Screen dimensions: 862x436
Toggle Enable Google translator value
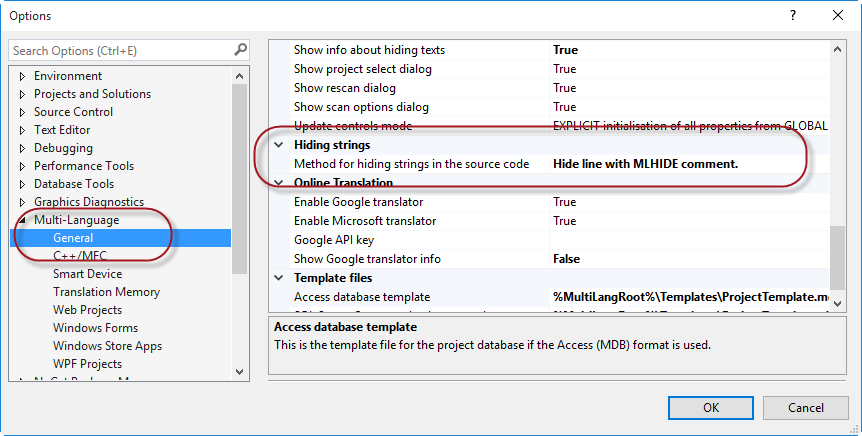pos(688,202)
